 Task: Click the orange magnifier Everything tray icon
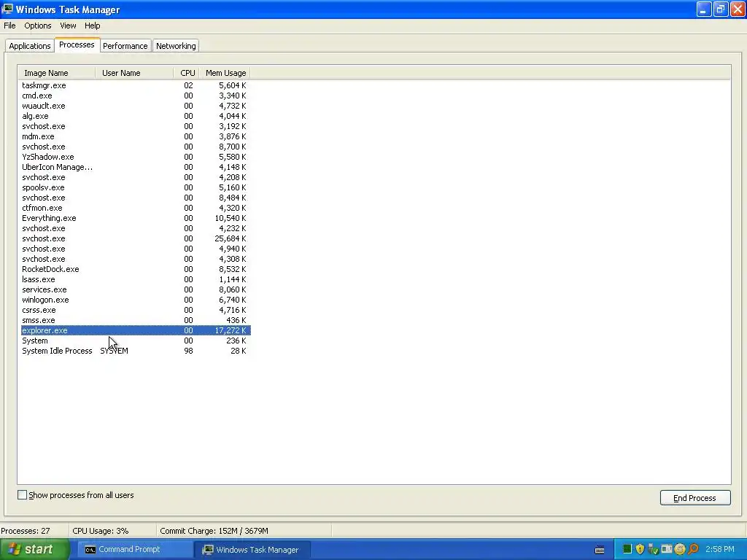tap(693, 549)
